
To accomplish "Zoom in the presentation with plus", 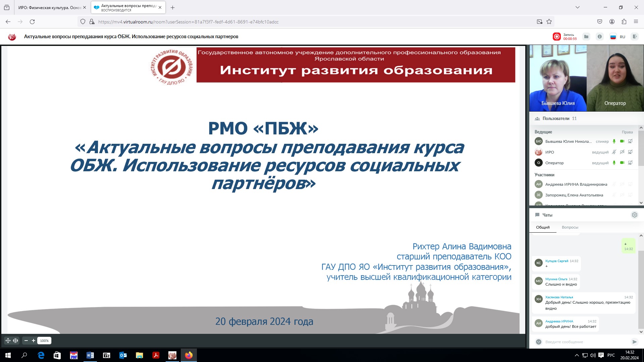I will pyautogui.click(x=34, y=341).
